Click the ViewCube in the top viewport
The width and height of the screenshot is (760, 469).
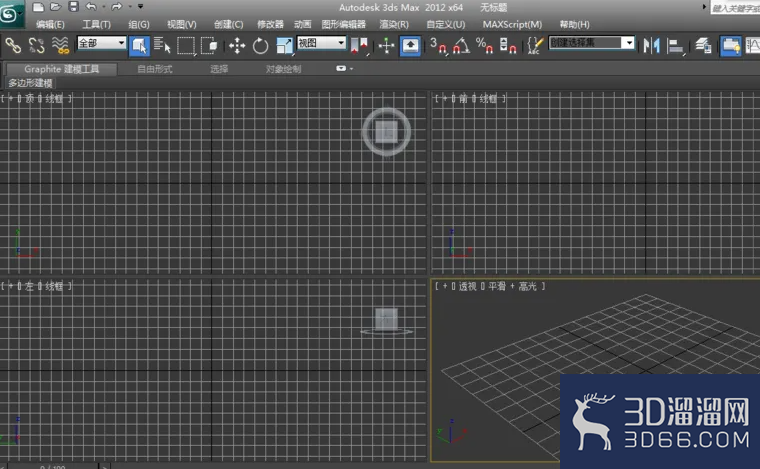[386, 131]
